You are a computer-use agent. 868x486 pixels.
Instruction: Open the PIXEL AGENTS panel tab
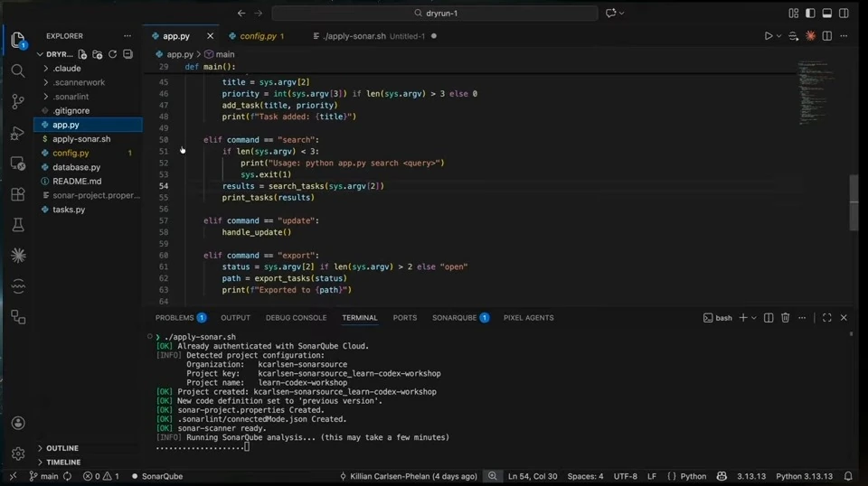[529, 318]
